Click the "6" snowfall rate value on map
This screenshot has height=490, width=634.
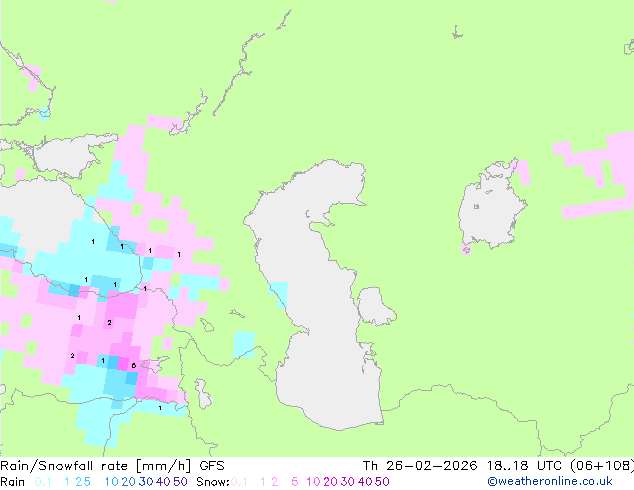134,366
